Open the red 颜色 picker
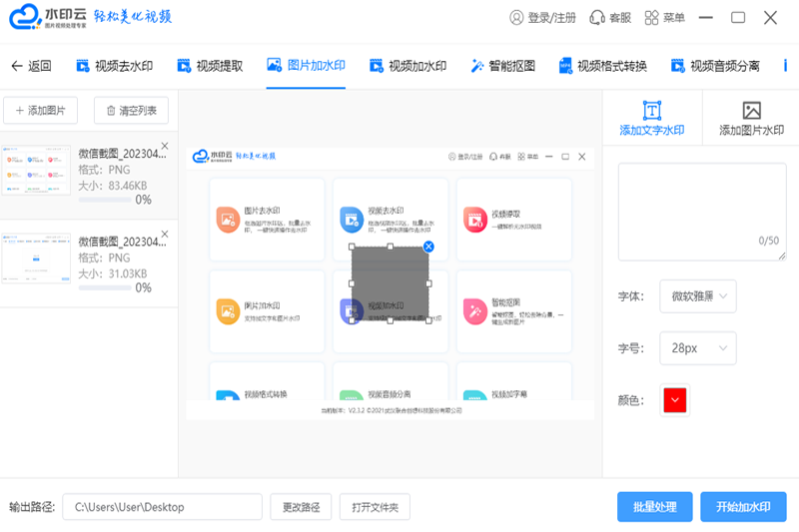799x532 pixels. click(x=675, y=400)
